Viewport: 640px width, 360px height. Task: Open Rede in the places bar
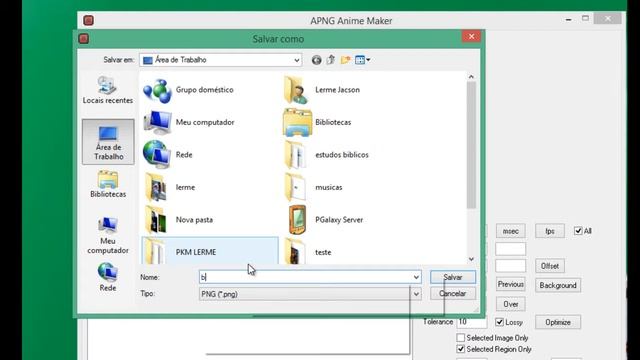pos(108,277)
